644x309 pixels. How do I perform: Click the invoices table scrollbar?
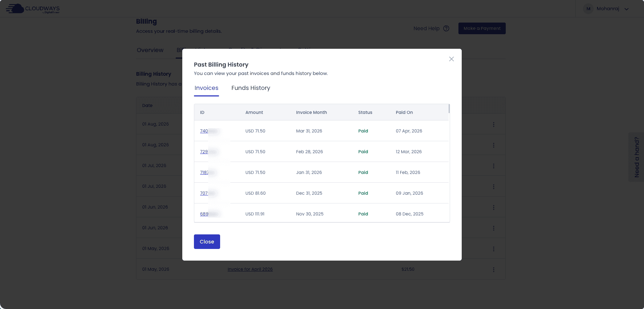click(449, 108)
